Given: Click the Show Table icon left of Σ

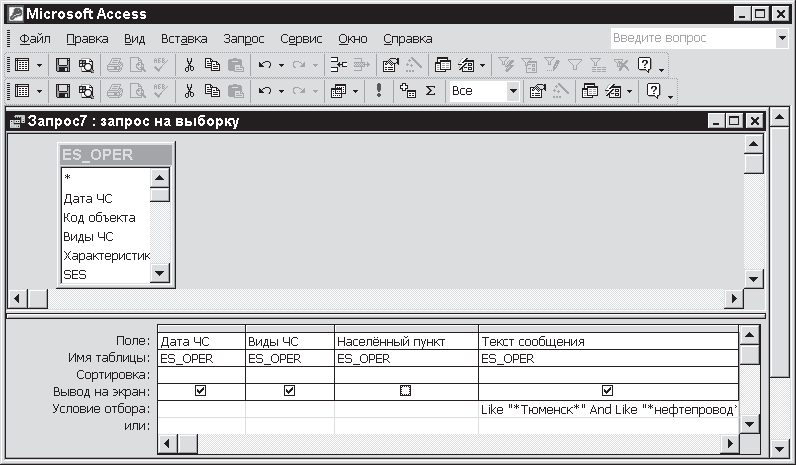Looking at the screenshot, I should 407,91.
